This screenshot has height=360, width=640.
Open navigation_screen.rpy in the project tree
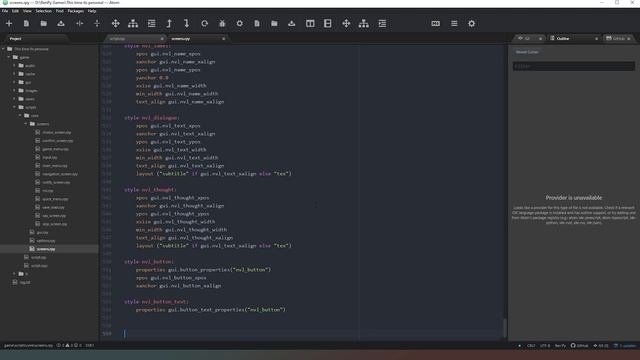(x=60, y=174)
